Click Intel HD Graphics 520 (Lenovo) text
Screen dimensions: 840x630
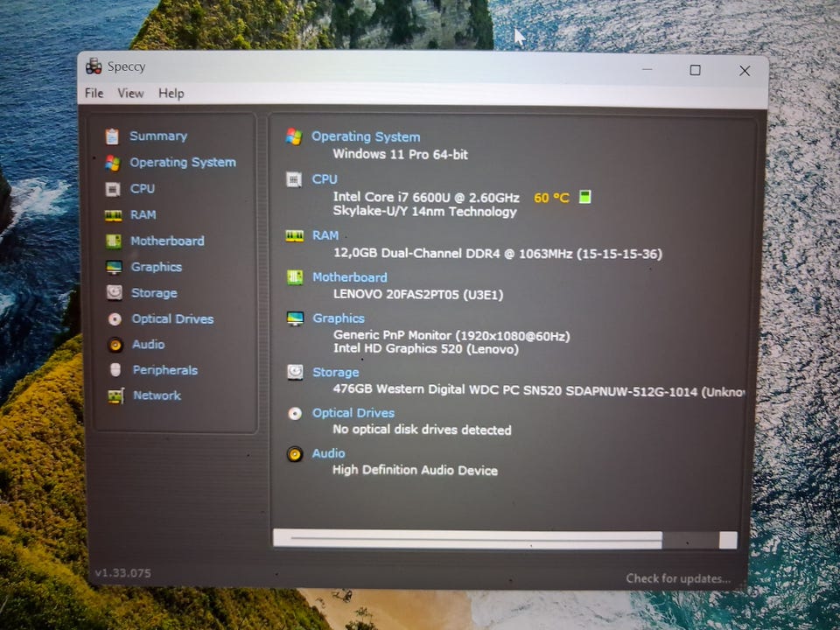(x=426, y=349)
